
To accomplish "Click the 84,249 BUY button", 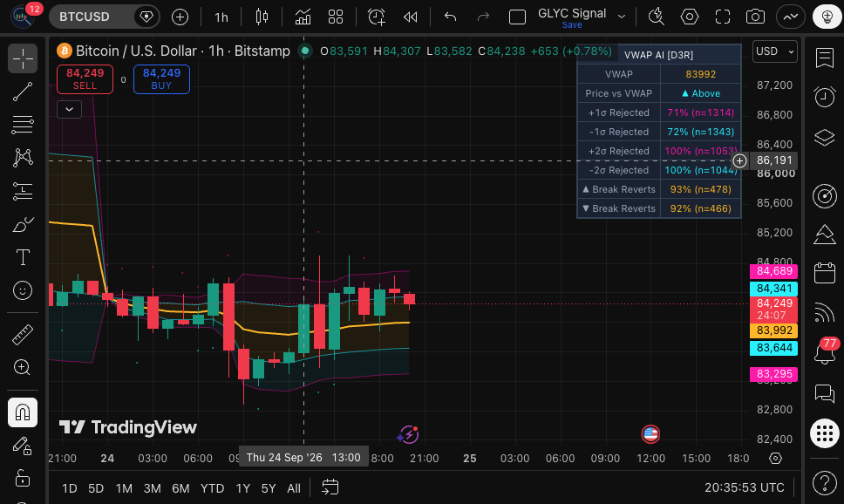I will point(161,79).
